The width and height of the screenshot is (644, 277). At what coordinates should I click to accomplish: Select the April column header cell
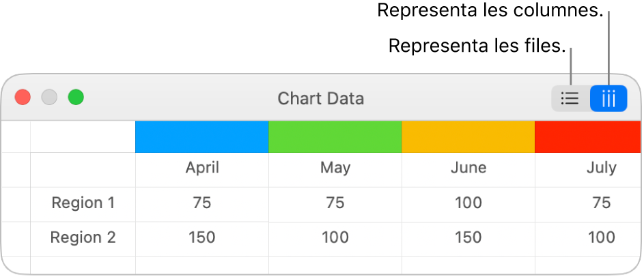tap(202, 168)
